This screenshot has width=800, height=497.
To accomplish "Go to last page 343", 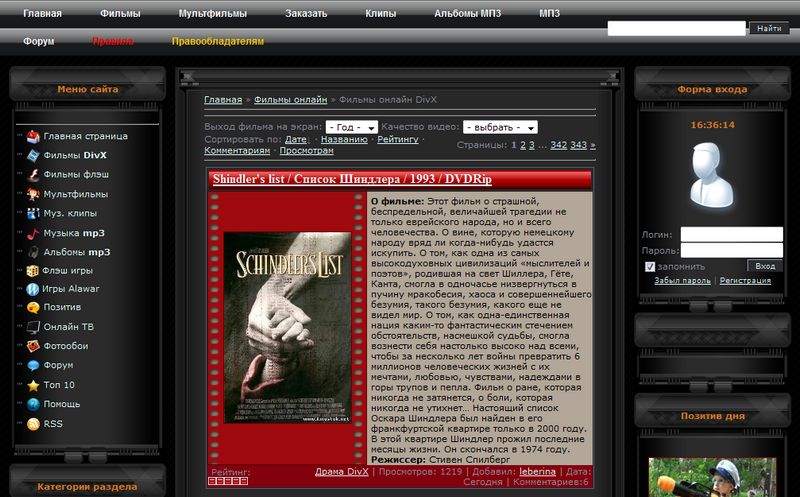I will (x=578, y=145).
